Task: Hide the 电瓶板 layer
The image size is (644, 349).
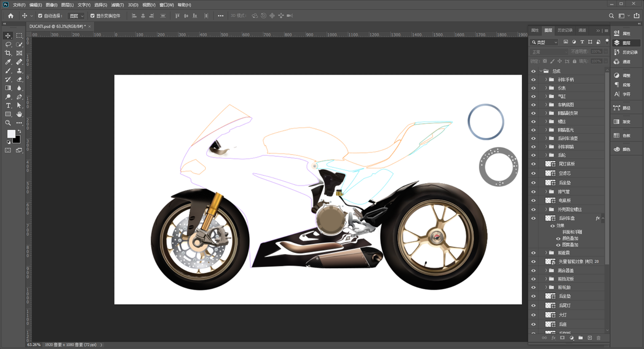Action: coord(534,201)
